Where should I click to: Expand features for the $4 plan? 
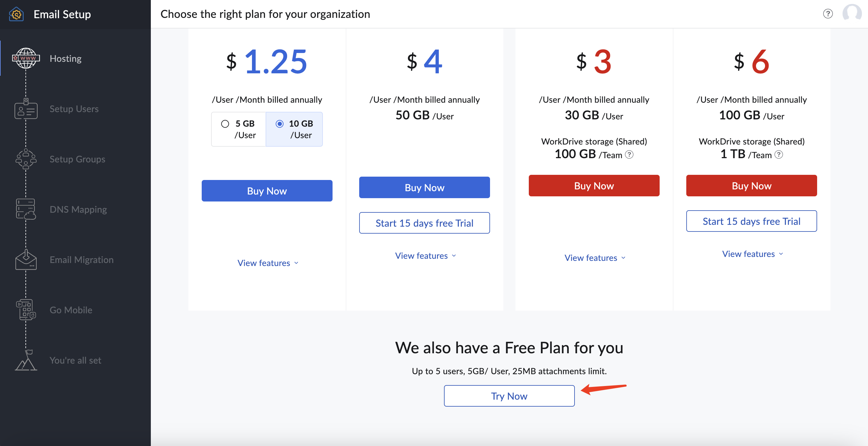pos(426,255)
